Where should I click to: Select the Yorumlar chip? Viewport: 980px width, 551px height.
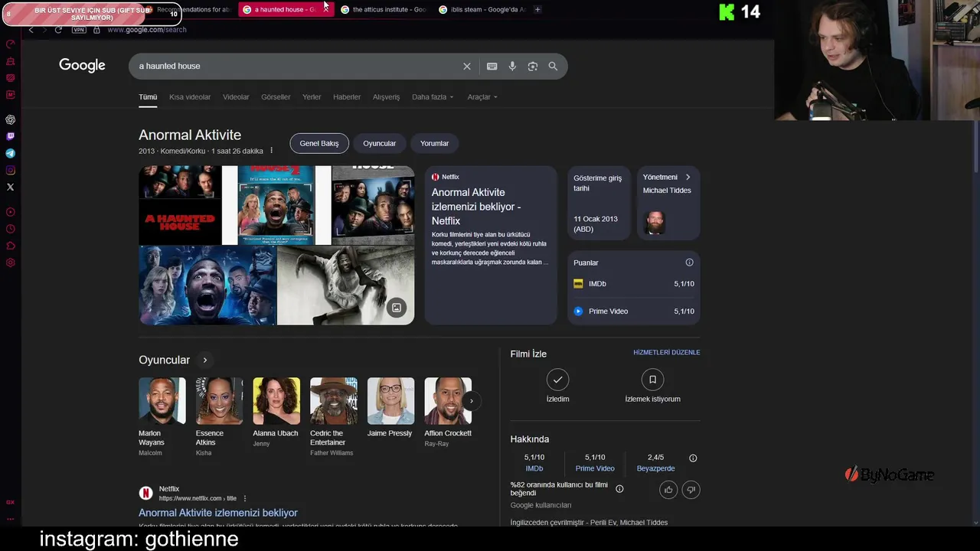click(434, 143)
